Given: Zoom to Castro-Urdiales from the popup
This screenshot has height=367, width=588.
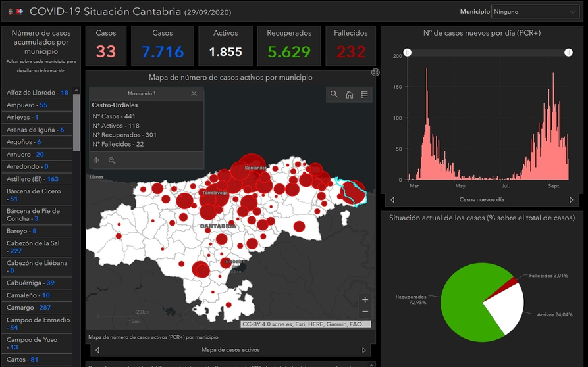Looking at the screenshot, I should coord(112,160).
